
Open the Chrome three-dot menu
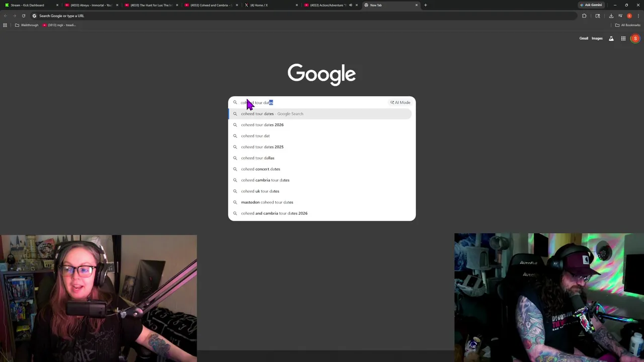[x=638, y=16]
